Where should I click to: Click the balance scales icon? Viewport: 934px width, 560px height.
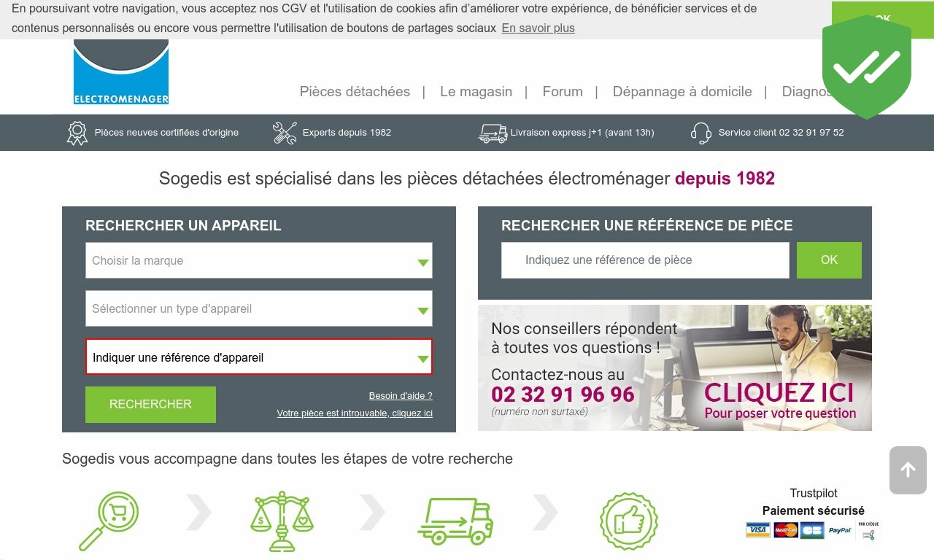click(x=282, y=521)
